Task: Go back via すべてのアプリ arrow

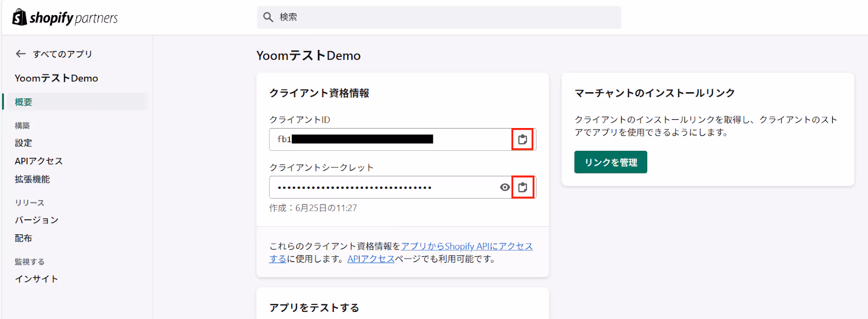Action: (21, 54)
